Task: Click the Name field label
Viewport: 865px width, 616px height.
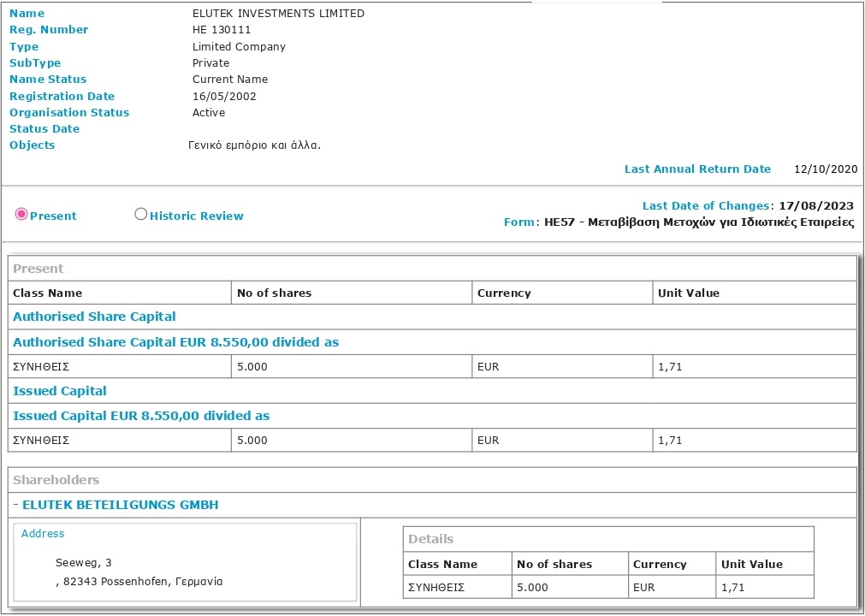Action: [27, 13]
